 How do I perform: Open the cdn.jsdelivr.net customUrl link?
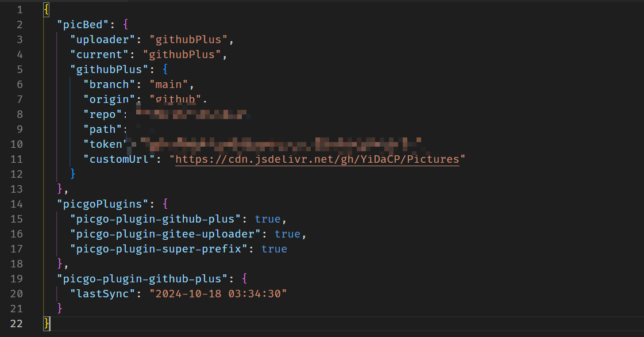pos(317,159)
